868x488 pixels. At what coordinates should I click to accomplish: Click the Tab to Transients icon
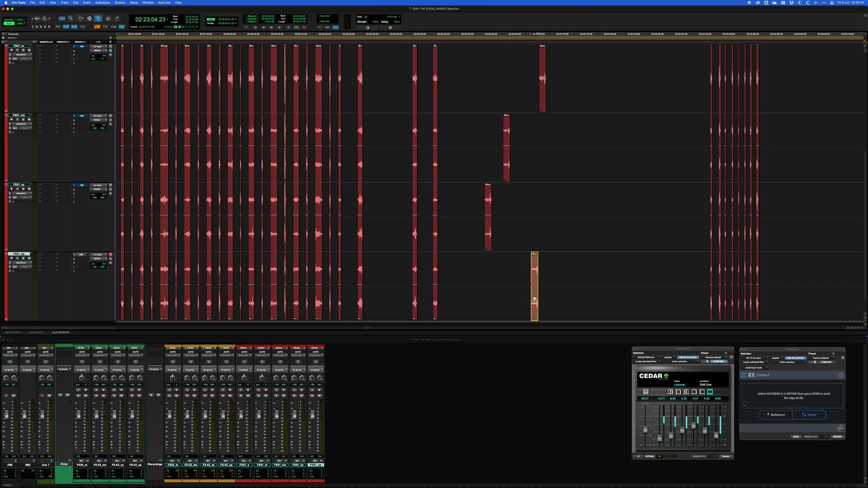pyautogui.click(x=58, y=27)
